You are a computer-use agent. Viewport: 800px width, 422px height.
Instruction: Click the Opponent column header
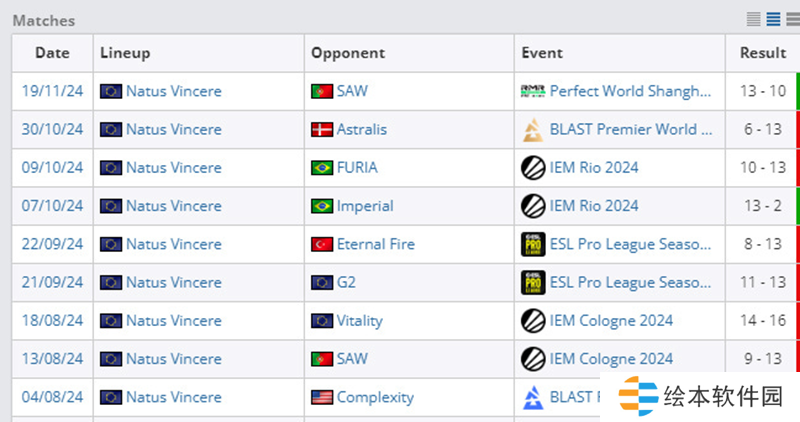(348, 53)
